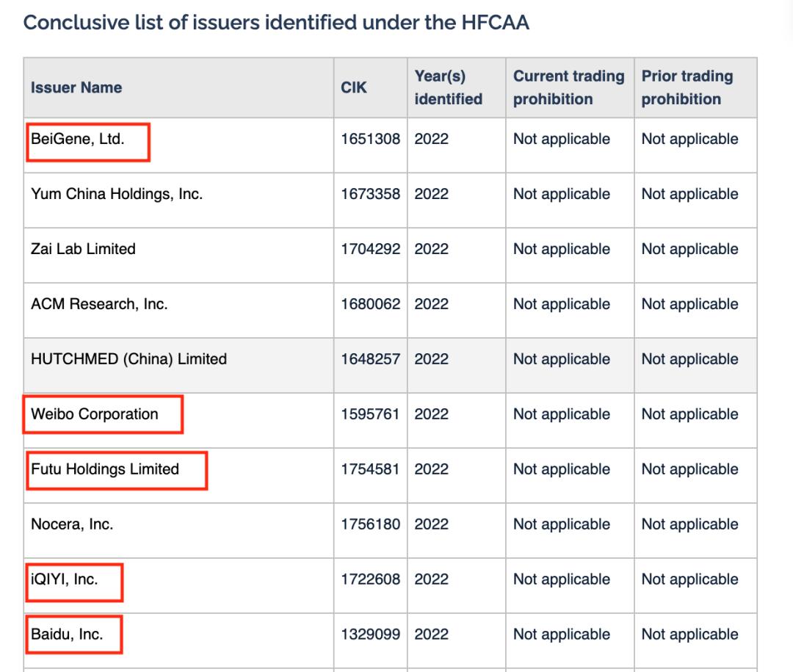
Task: Click the Baidu, Inc. issuer name
Action: point(67,635)
